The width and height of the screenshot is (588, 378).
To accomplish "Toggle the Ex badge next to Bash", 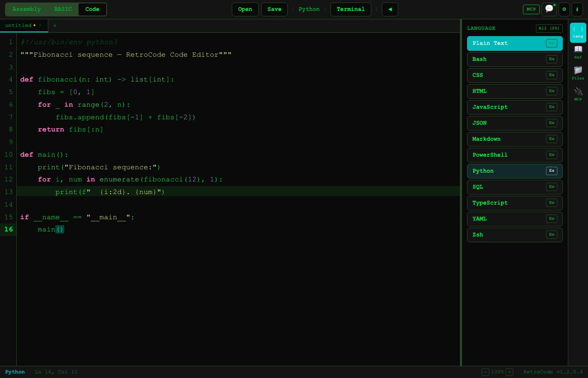I will point(551,59).
